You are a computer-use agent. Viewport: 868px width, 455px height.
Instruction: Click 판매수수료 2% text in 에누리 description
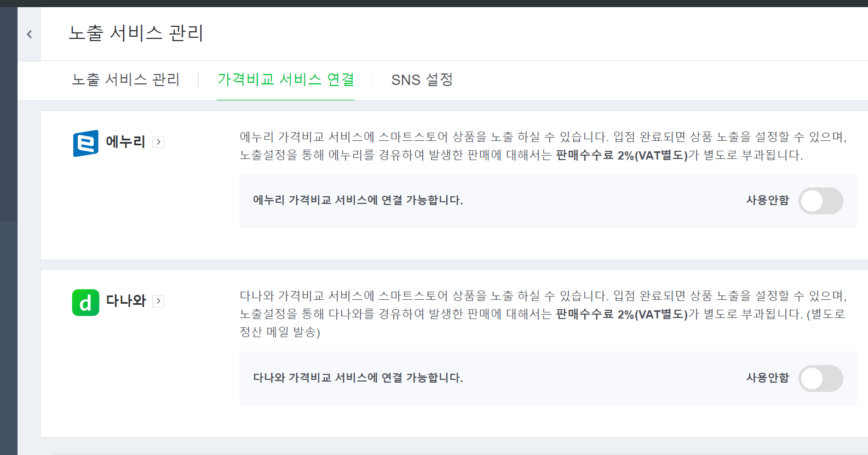(595, 155)
